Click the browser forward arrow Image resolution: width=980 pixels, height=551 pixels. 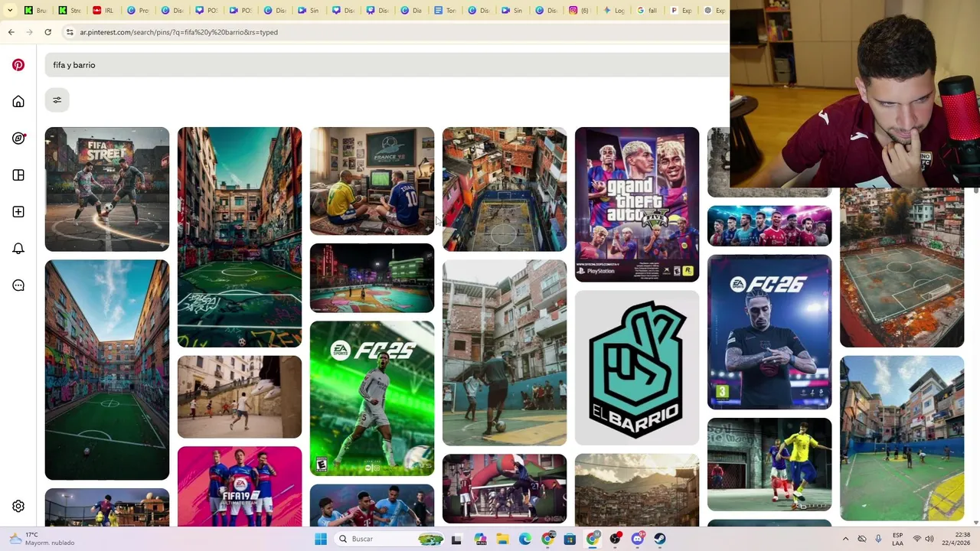pos(29,32)
